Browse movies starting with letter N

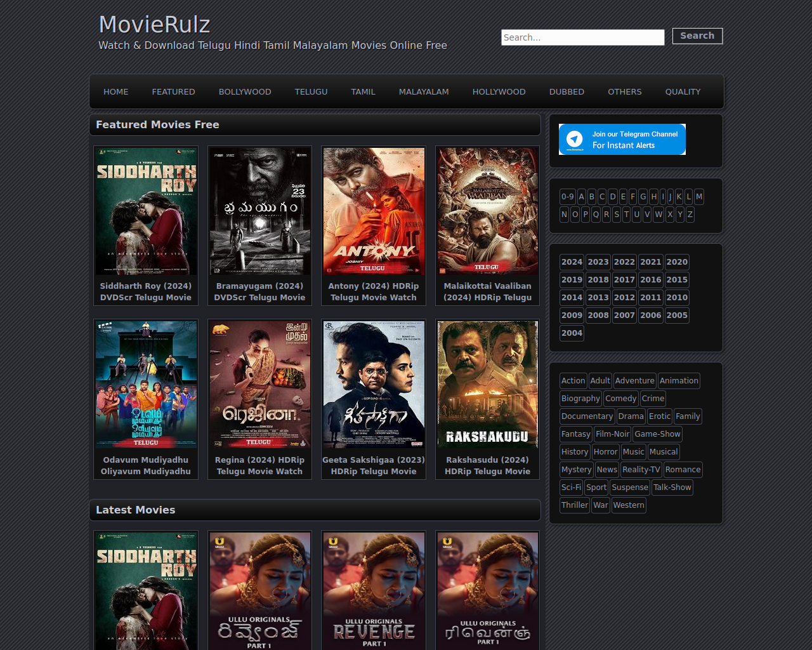(x=564, y=215)
